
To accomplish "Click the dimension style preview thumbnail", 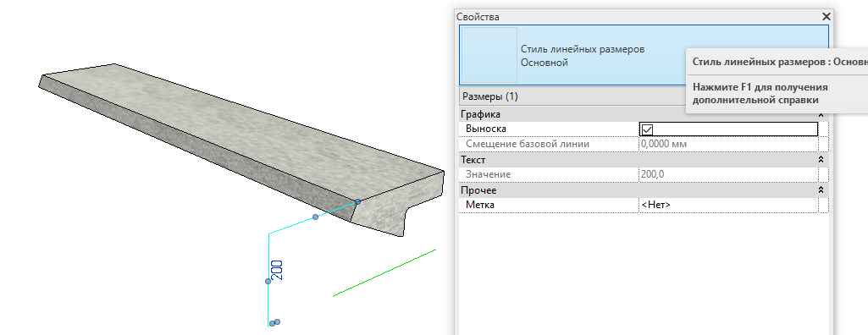I will (489, 55).
